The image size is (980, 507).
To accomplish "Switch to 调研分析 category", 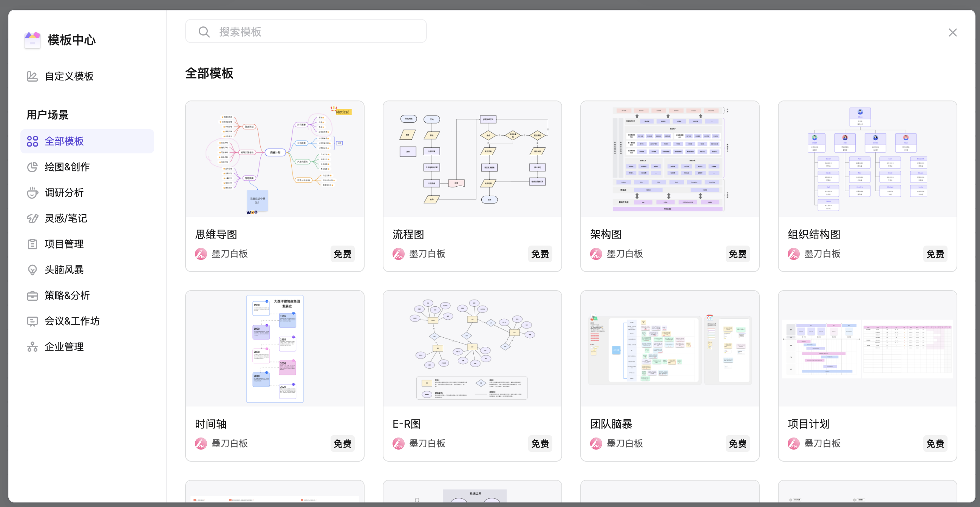I will click(x=87, y=193).
